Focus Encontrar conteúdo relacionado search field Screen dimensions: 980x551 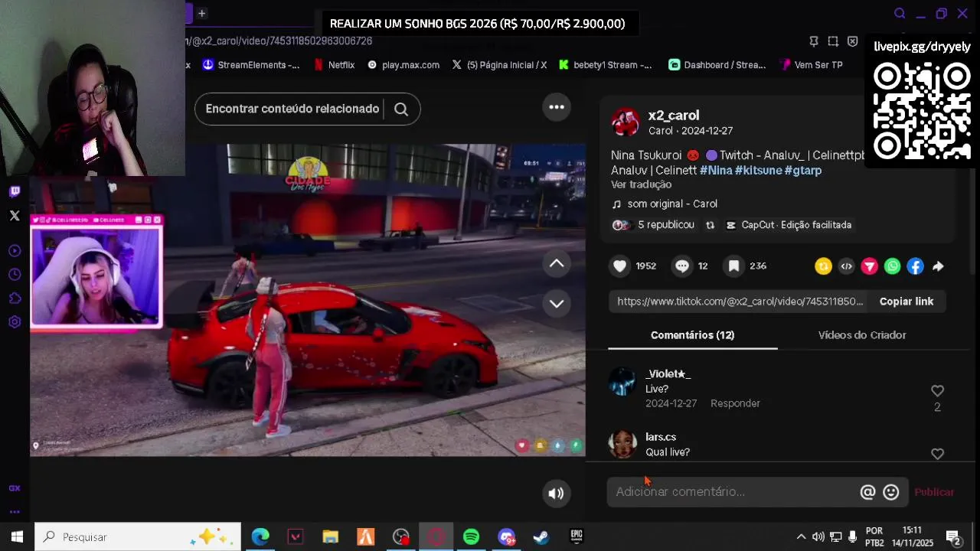click(292, 109)
